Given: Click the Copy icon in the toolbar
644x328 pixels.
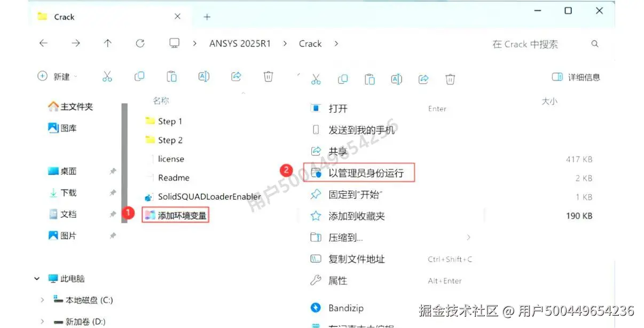Looking at the screenshot, I should [x=139, y=76].
